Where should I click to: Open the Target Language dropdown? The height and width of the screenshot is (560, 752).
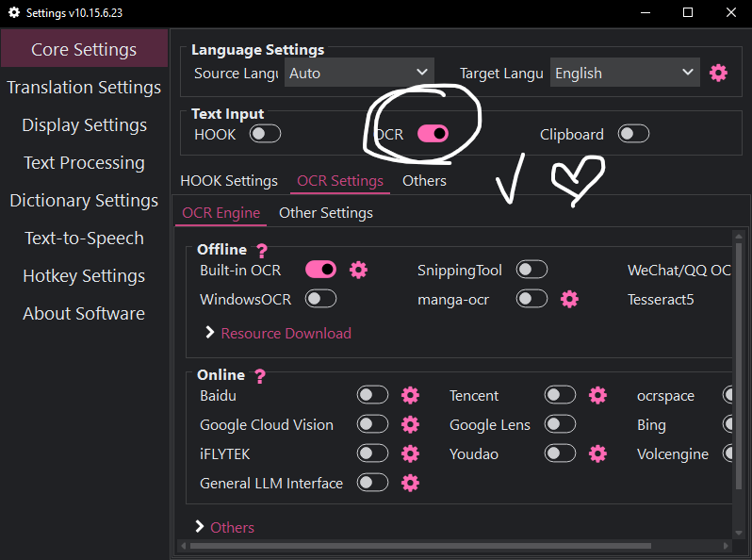(x=625, y=73)
